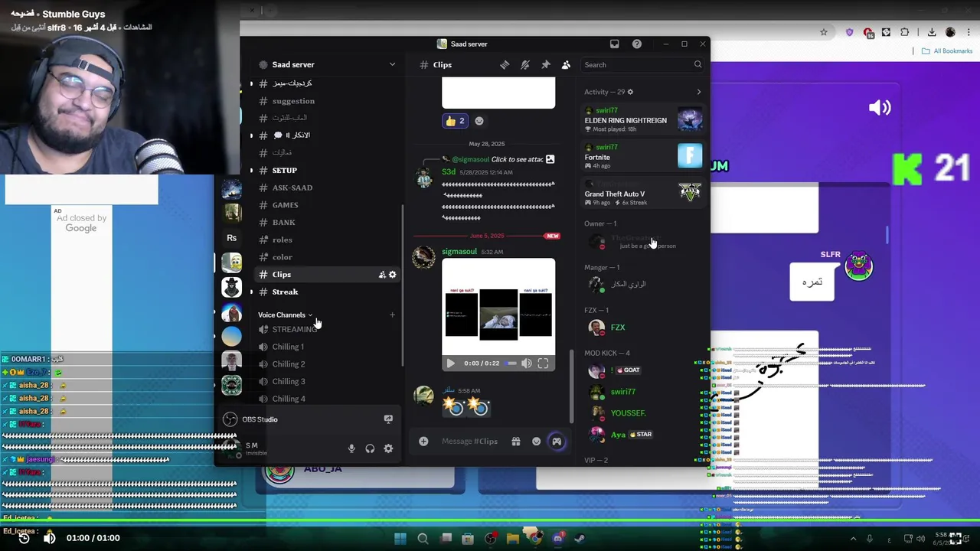Open Saad server dropdown menu
Image resolution: width=980 pixels, height=551 pixels.
(392, 64)
